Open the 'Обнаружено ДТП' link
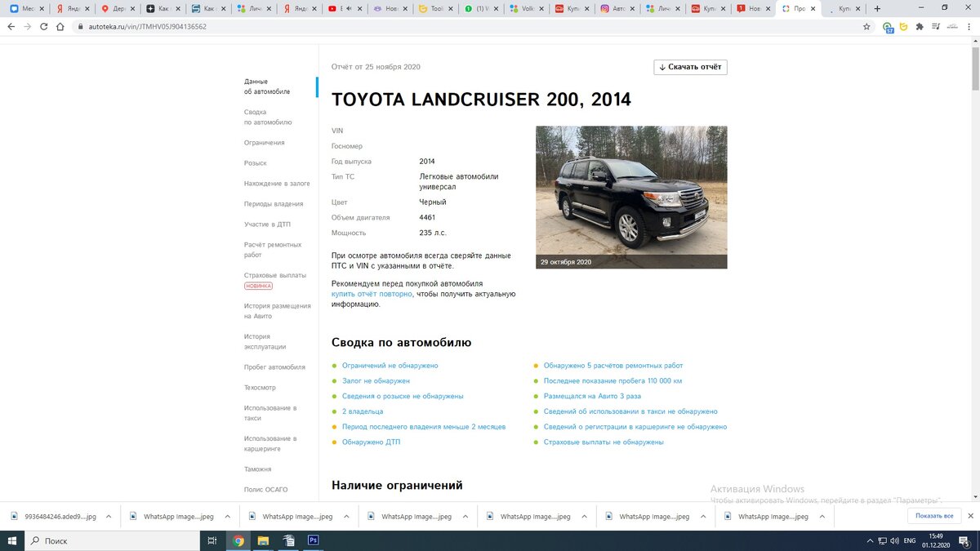The image size is (980, 551). tap(372, 442)
